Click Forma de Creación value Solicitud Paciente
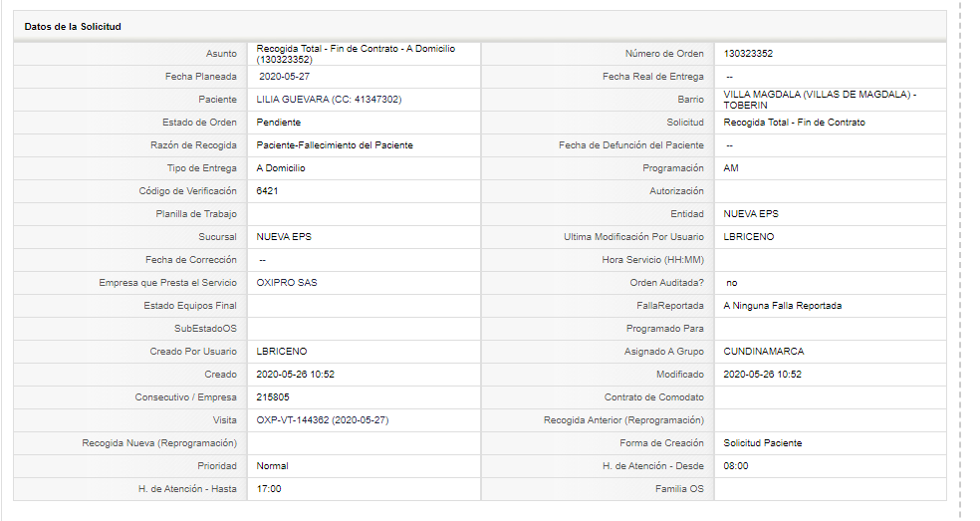This screenshot has height=521, width=980. 763,443
